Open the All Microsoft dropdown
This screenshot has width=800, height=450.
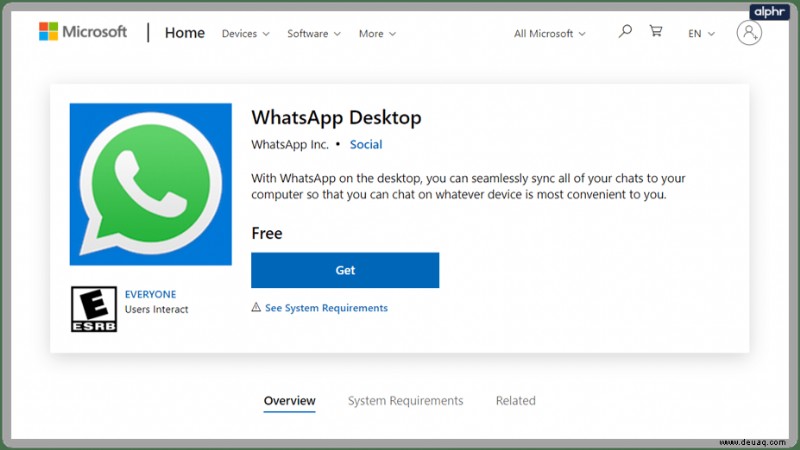pyautogui.click(x=549, y=34)
